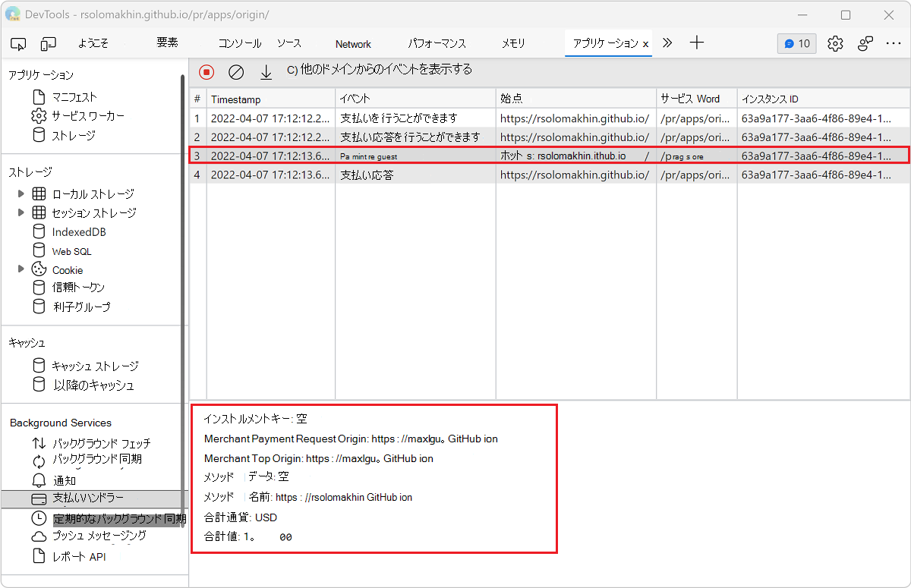Click the 合計値 detail line
The height and width of the screenshot is (588, 911).
coord(247,536)
